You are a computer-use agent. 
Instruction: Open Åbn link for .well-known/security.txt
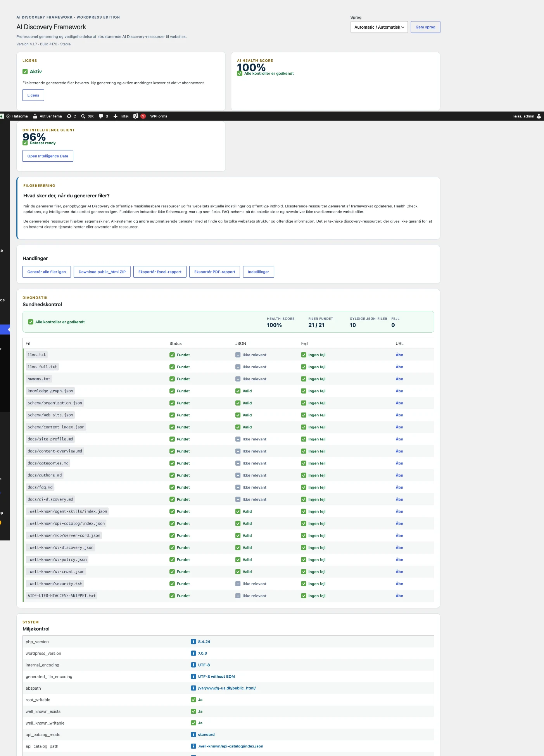399,583
